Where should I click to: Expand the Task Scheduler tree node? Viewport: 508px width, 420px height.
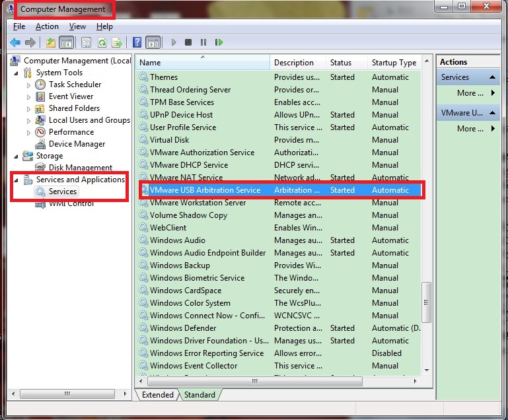coord(28,85)
